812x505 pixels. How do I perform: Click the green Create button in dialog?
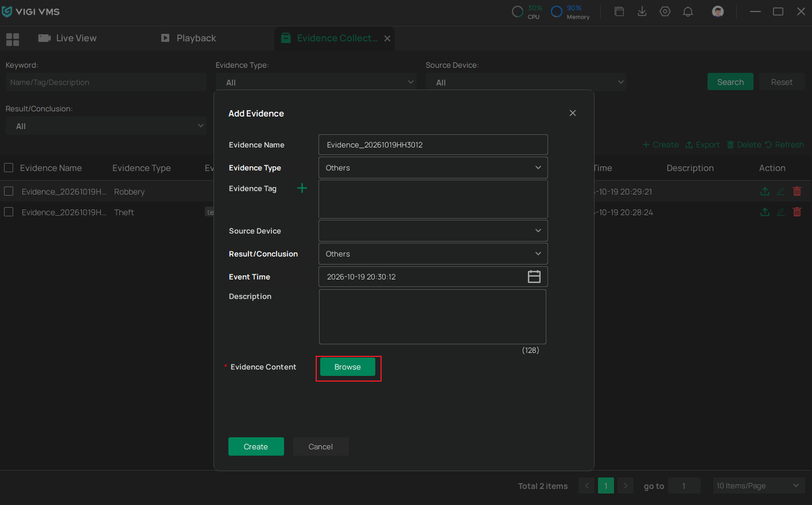pyautogui.click(x=256, y=446)
